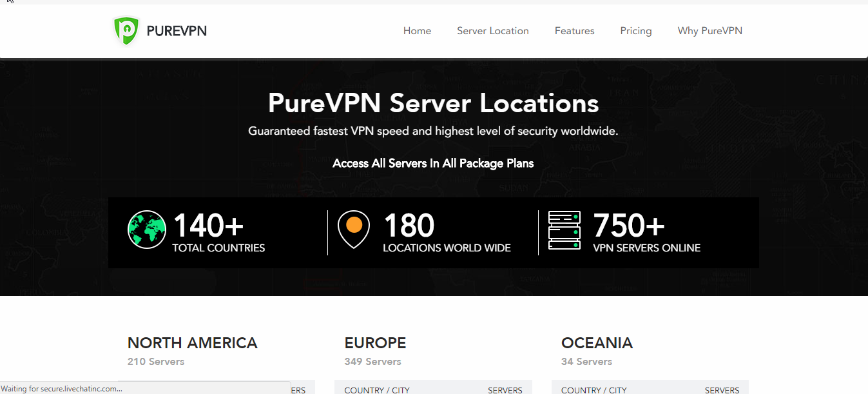The image size is (868, 394).
Task: Click the 750+ VPN servers figure
Action: click(628, 226)
